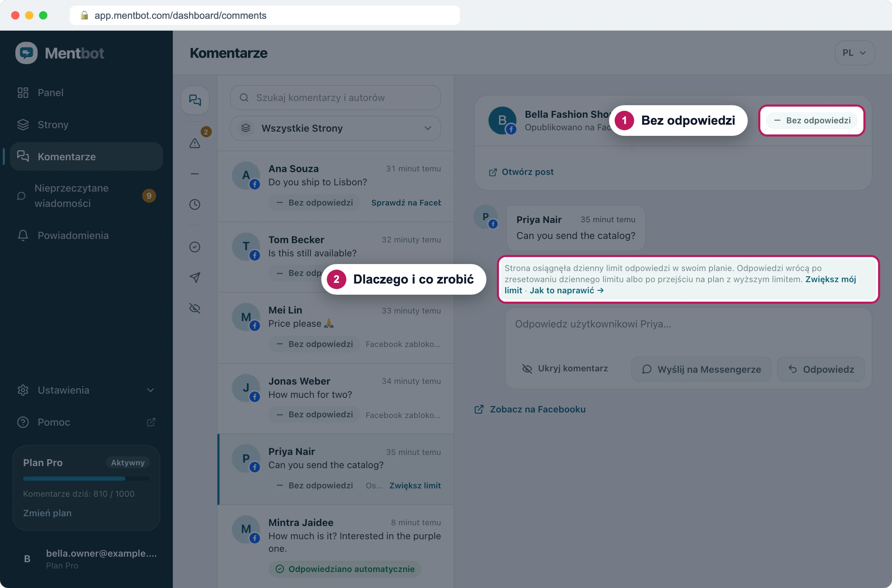Click Bella Fashion Shop avatar
This screenshot has height=588, width=892.
click(502, 121)
